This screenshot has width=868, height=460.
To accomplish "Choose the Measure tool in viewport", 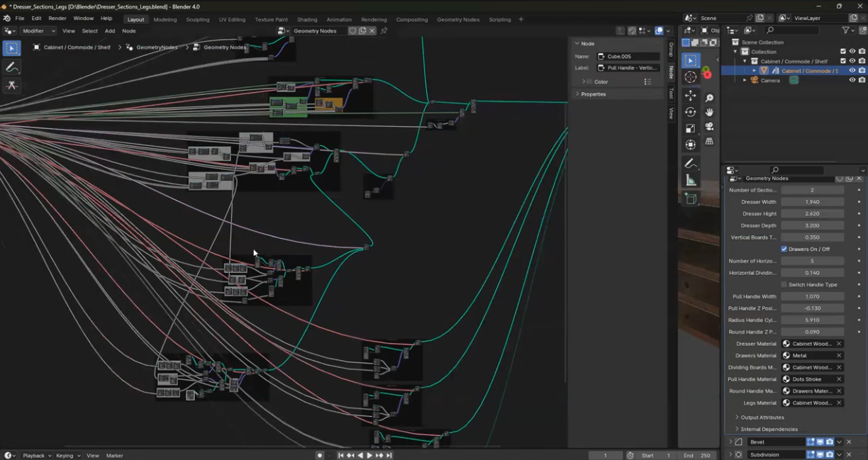I will [x=691, y=181].
